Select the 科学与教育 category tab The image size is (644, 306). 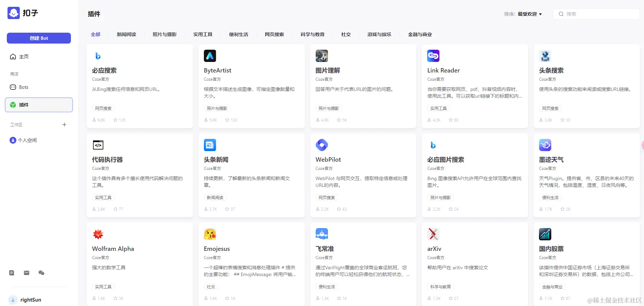[313, 34]
